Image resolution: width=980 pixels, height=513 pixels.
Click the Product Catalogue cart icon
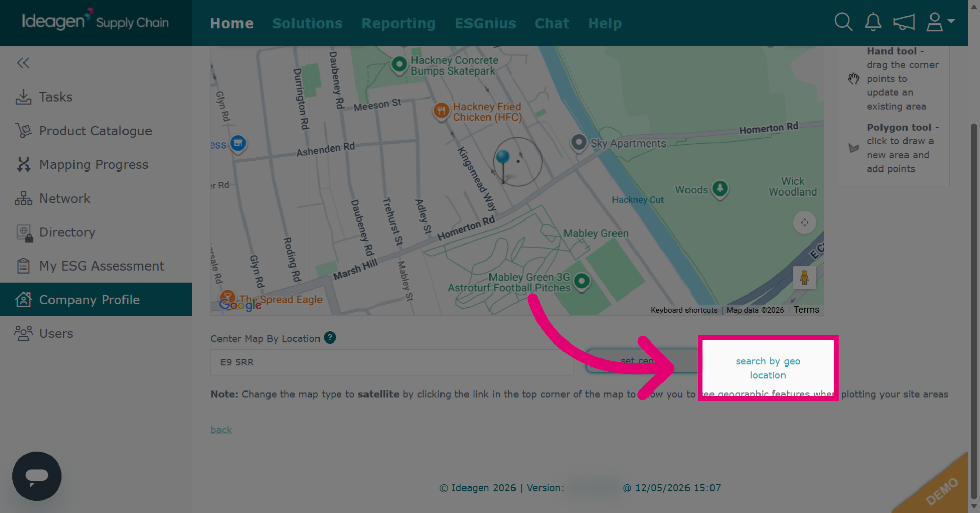[23, 131]
